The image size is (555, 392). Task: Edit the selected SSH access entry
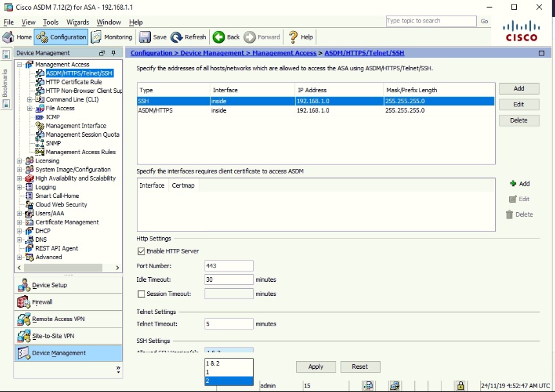[520, 104]
